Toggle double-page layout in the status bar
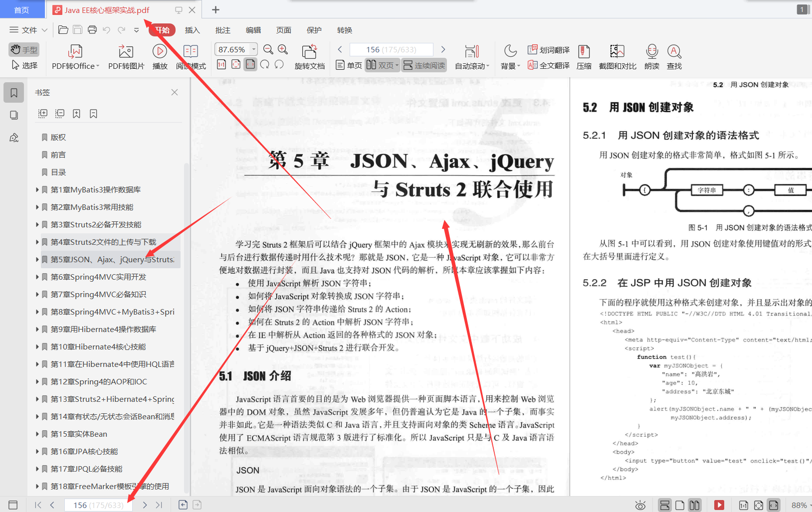The height and width of the screenshot is (512, 812). pos(694,505)
